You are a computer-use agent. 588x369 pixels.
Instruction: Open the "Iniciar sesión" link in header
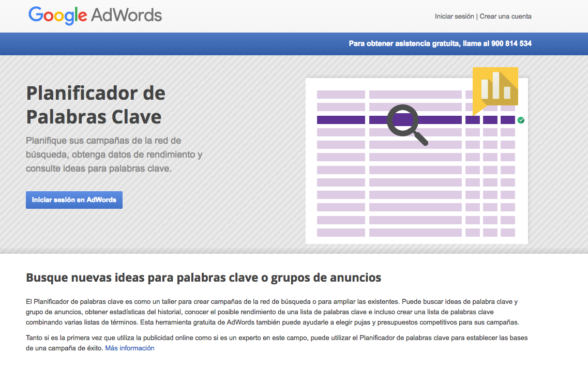(454, 16)
